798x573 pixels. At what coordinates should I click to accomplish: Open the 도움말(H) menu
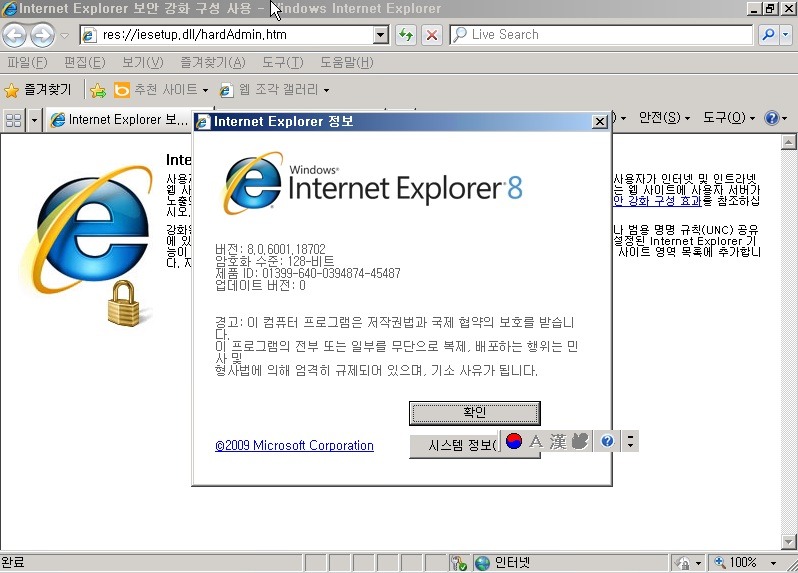347,63
